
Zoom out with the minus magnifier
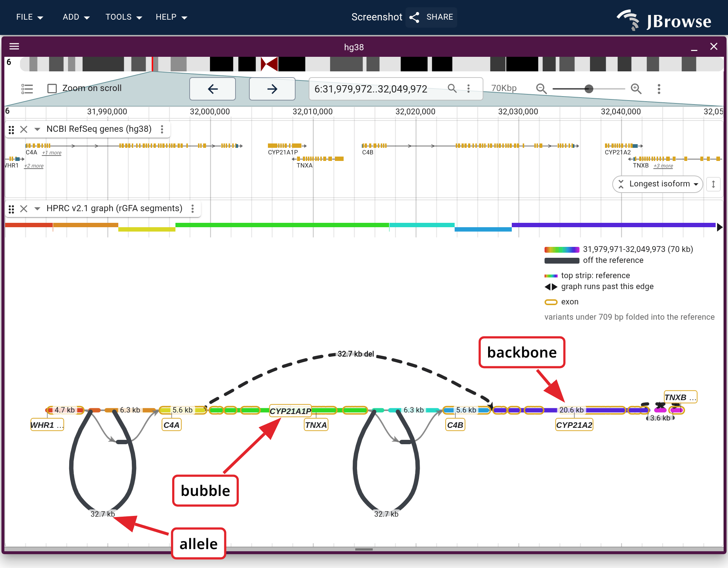point(541,88)
